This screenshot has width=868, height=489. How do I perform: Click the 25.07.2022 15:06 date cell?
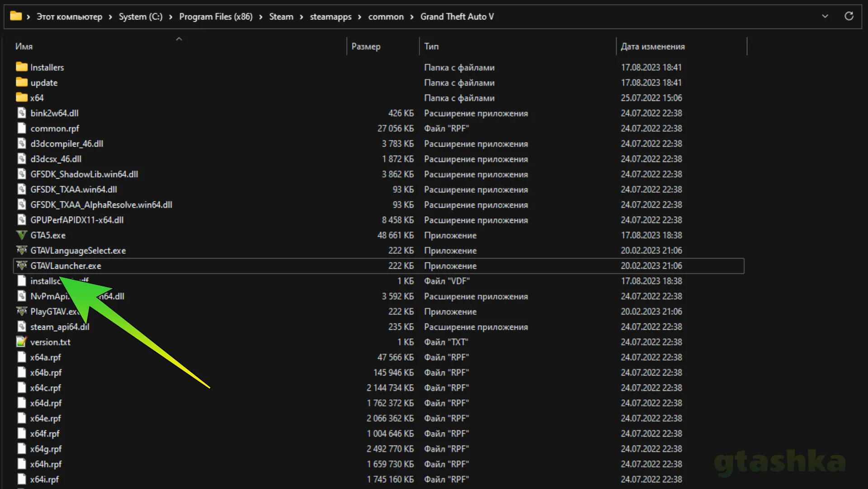point(651,98)
